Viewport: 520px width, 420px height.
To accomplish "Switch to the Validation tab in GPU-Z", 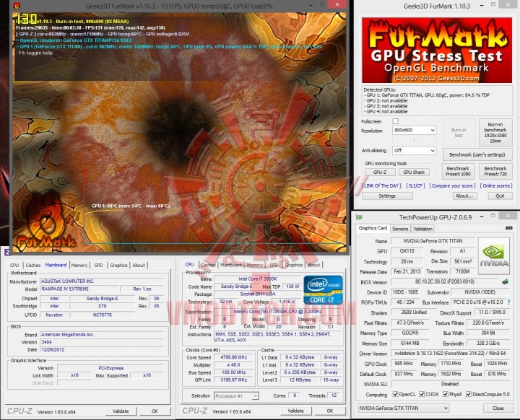I will click(x=422, y=229).
